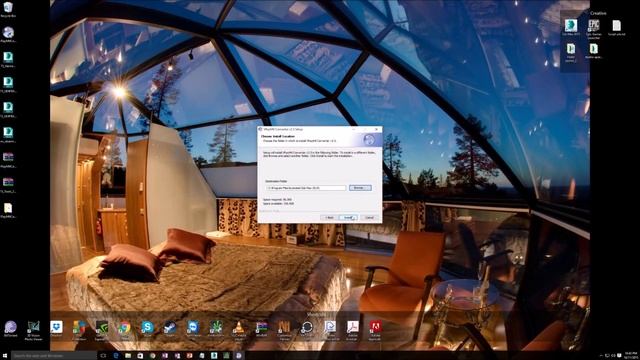Click the Install button in the setup dialog

point(349,218)
